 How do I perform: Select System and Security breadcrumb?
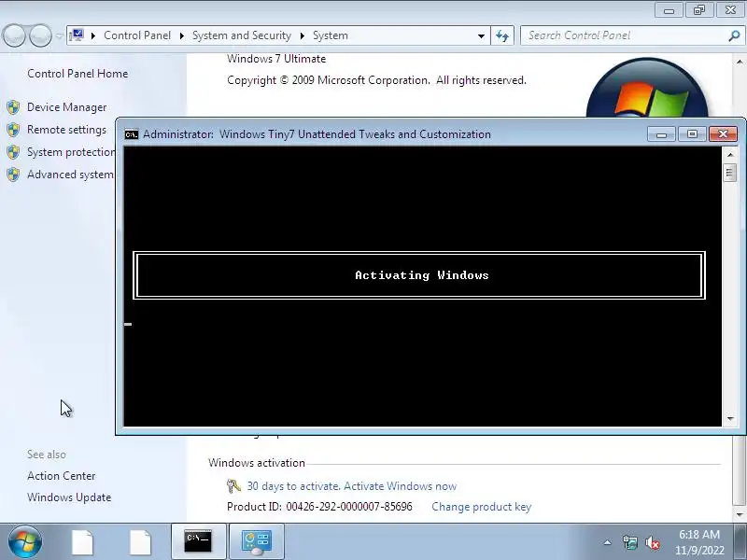point(242,35)
